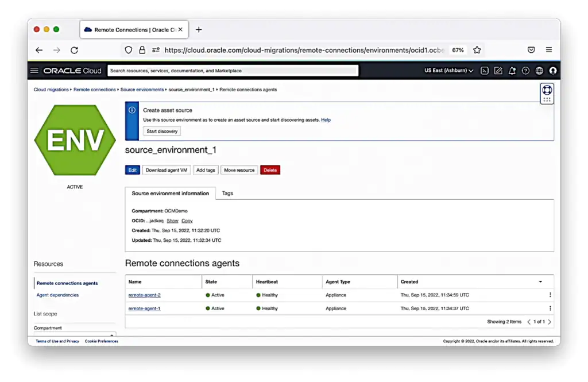Screen dimensions: 588x382
Task: Open remote-agent-1 details link
Action: click(x=144, y=308)
